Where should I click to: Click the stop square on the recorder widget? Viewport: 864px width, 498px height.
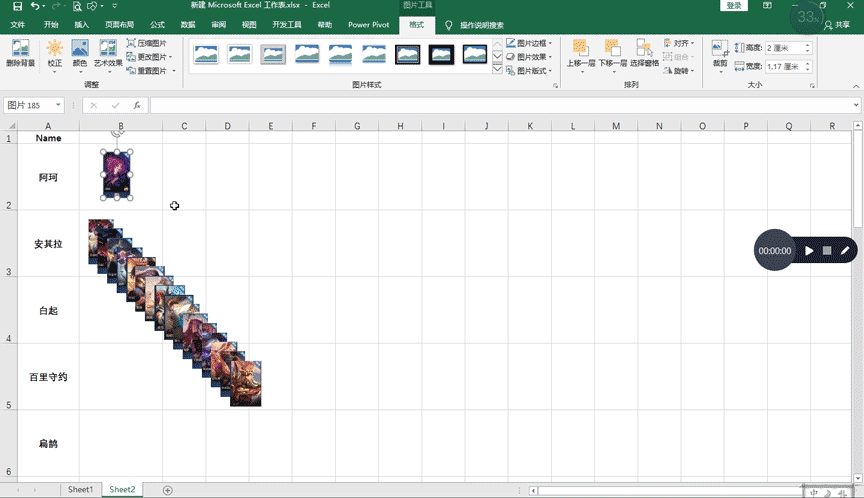[827, 250]
